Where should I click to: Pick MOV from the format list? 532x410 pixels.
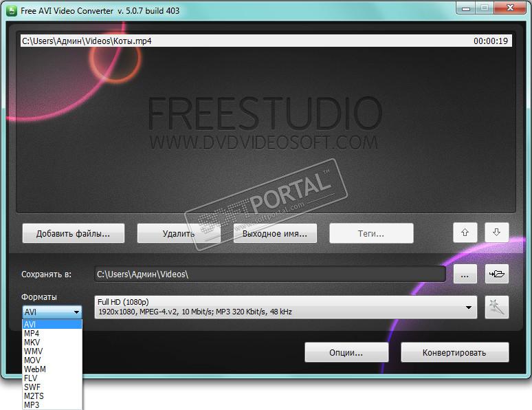coord(32,360)
